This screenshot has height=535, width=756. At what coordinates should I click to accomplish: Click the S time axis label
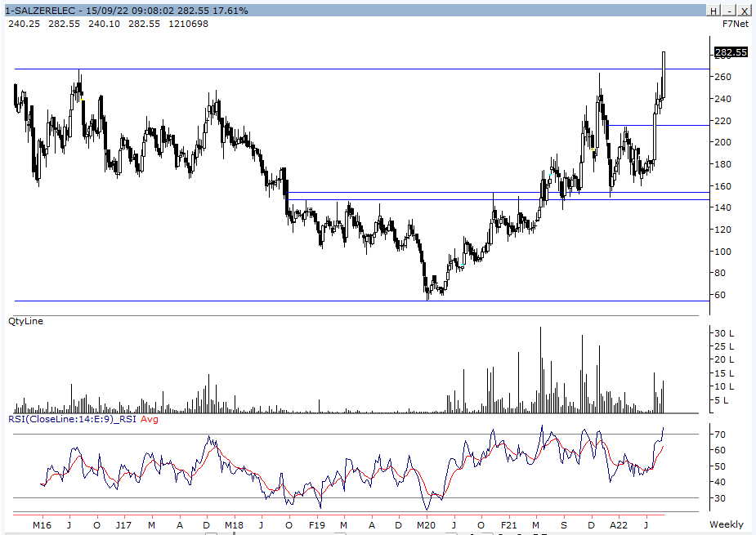564,525
